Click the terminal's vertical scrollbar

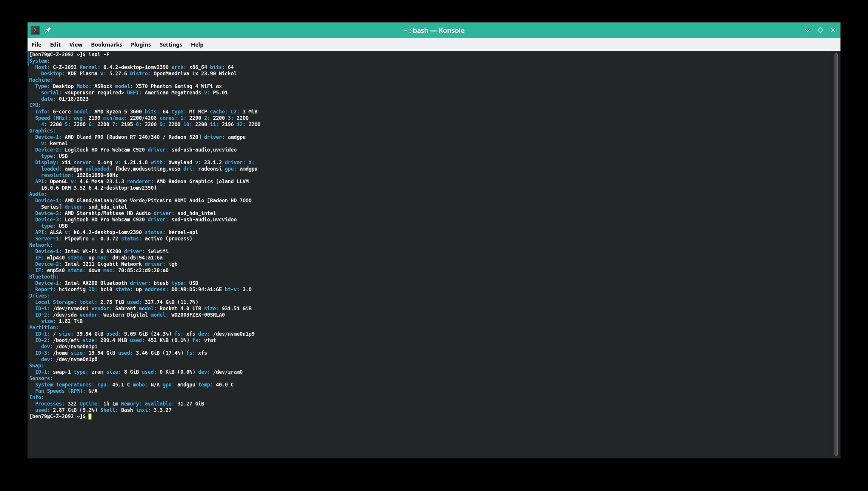[x=836, y=254]
